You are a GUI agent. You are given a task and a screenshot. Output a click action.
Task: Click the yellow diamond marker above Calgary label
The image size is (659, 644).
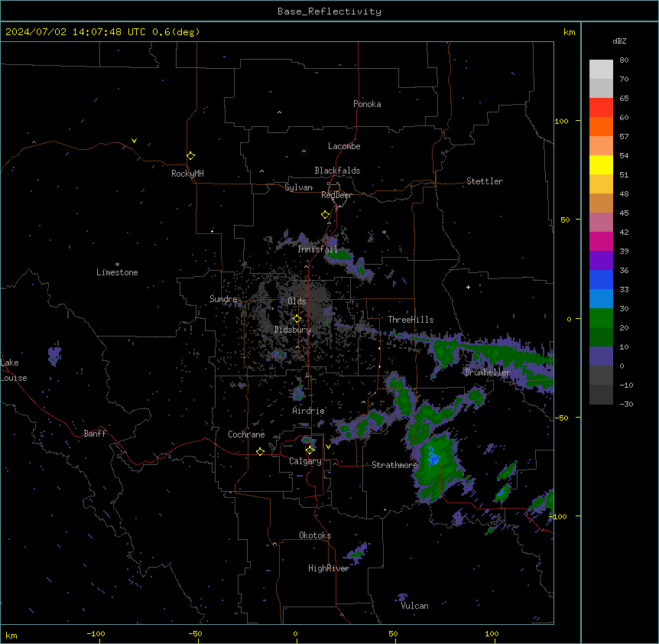pyautogui.click(x=310, y=450)
